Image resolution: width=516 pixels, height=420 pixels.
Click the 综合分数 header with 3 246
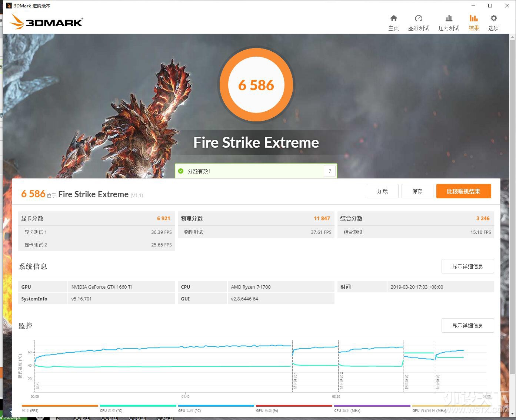(416, 218)
